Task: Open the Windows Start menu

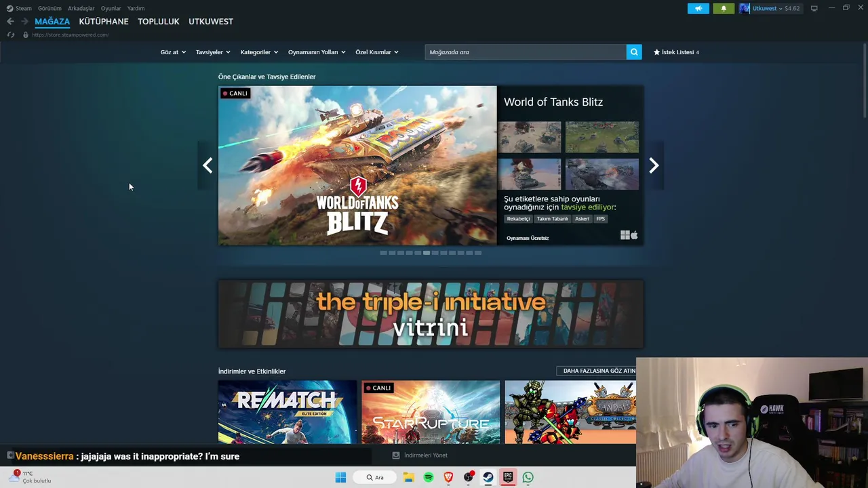Action: (340, 477)
